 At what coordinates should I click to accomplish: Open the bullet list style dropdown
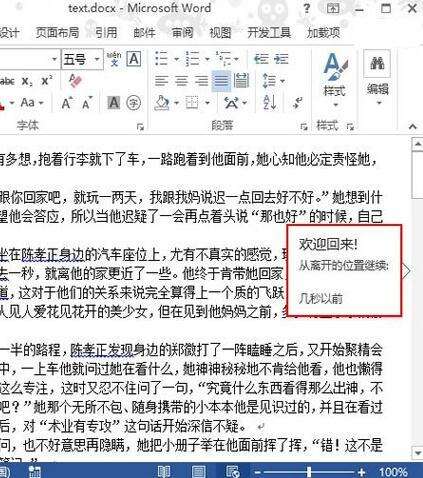pos(176,59)
